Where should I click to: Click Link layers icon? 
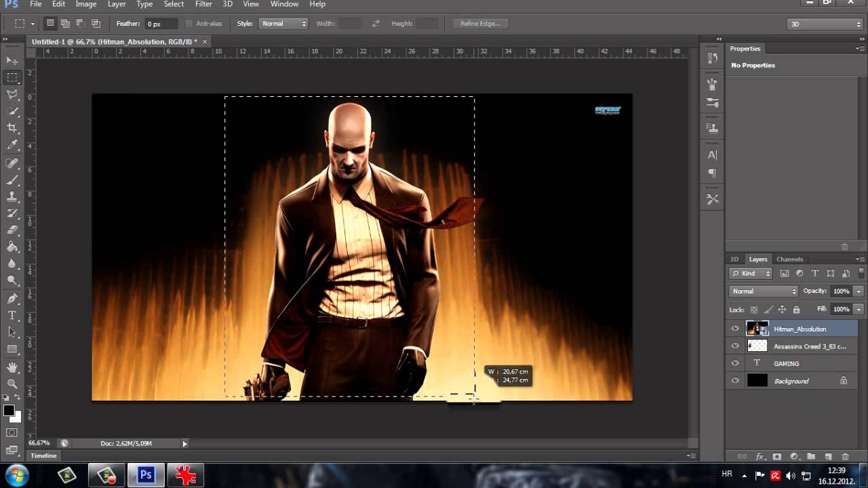click(x=742, y=457)
